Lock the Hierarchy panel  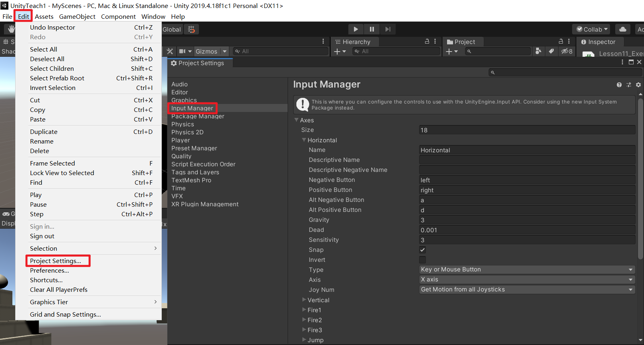(x=427, y=41)
